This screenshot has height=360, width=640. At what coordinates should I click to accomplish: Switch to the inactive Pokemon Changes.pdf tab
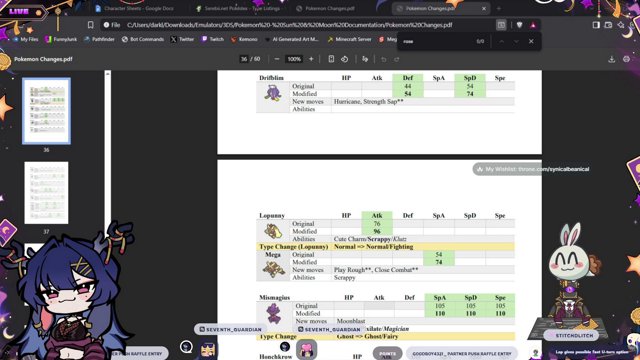pos(325,8)
